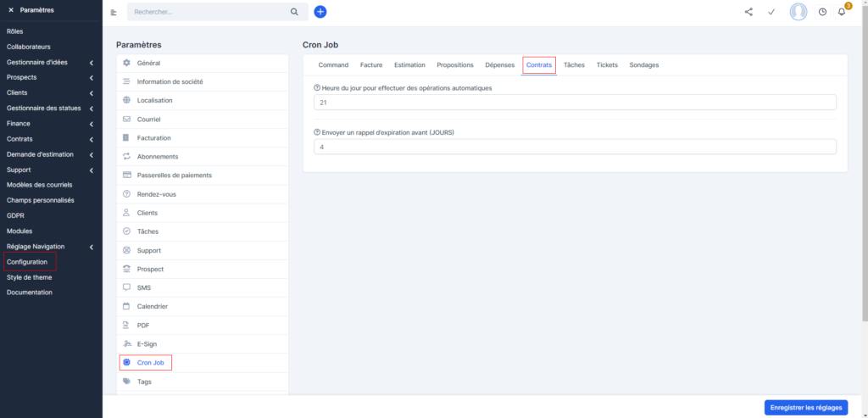Switch to the Sondages tab

[x=644, y=64]
